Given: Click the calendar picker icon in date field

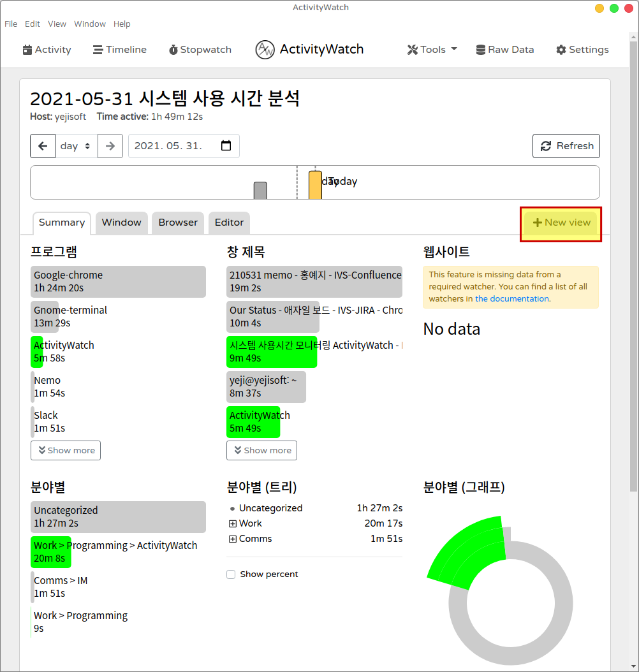Looking at the screenshot, I should [226, 146].
